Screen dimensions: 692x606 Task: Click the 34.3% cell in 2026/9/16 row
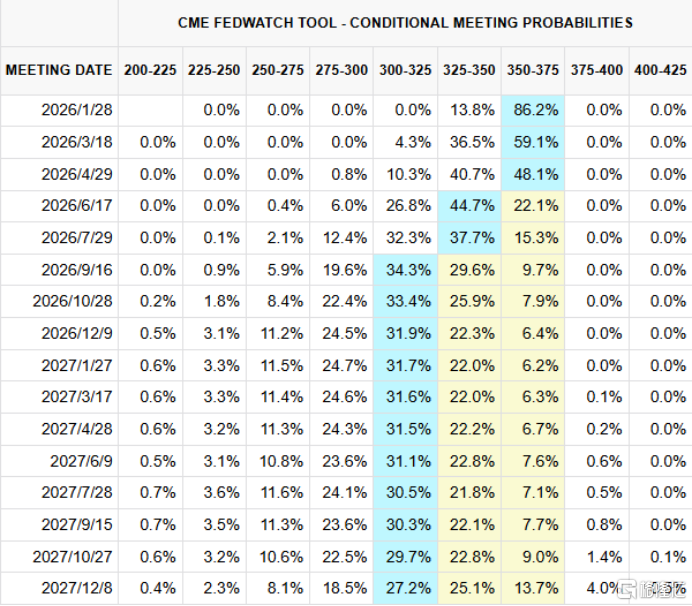tap(405, 270)
